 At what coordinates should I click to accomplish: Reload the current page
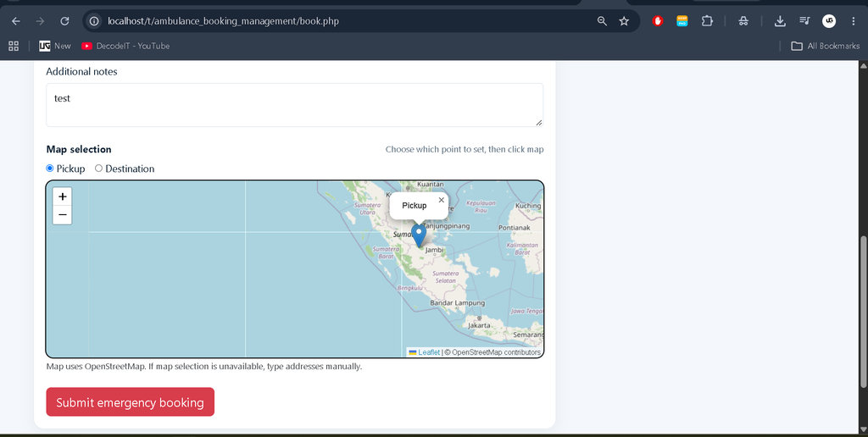64,21
